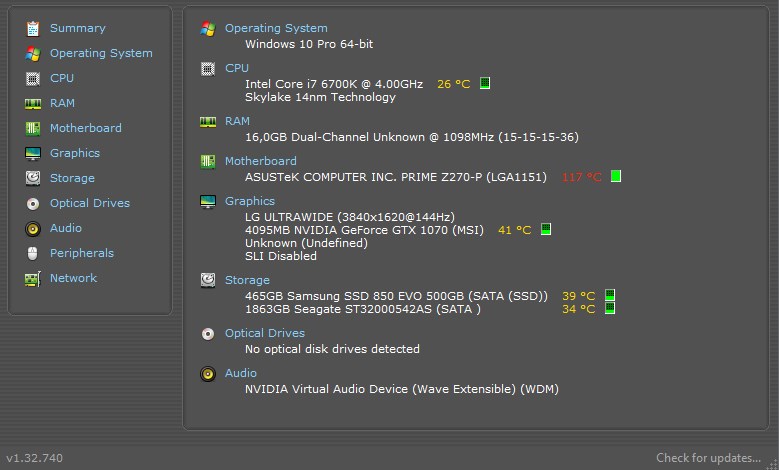Click the Storage drive icon in main summary panel
This screenshot has width=779, height=470.
[208, 280]
